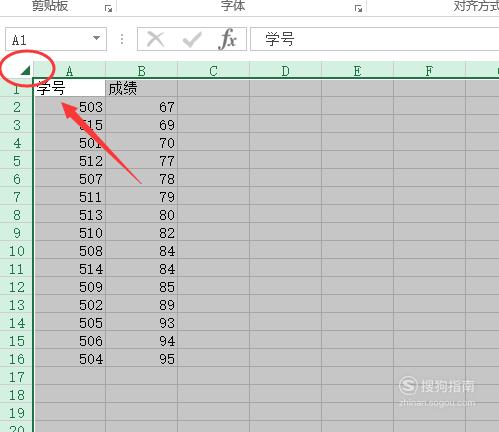Select row 9 header
This screenshot has height=432, width=499.
[x=16, y=233]
